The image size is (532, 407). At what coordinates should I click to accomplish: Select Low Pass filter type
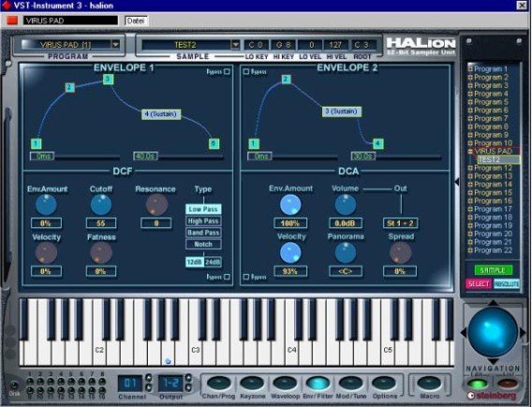pyautogui.click(x=203, y=209)
